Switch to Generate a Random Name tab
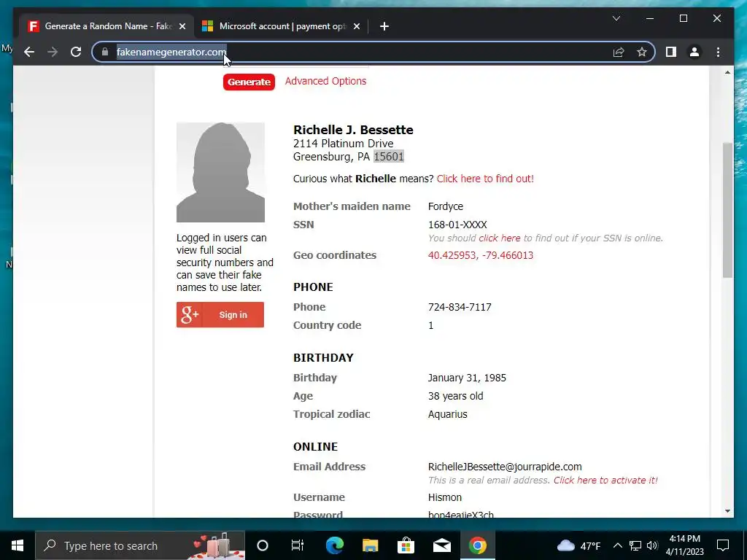The width and height of the screenshot is (747, 560). coord(107,26)
